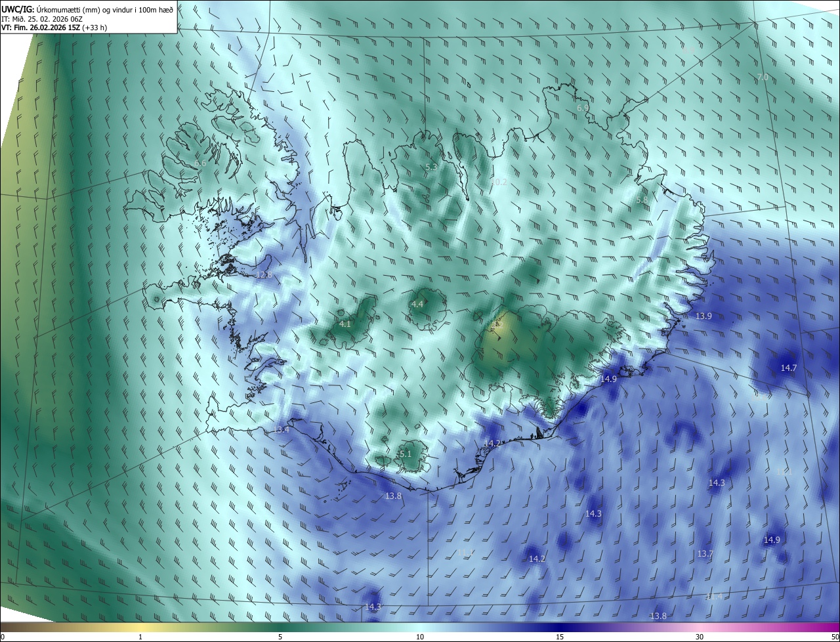The image size is (840, 642).
Task: Click the color scale tick label 1
Action: point(140,637)
